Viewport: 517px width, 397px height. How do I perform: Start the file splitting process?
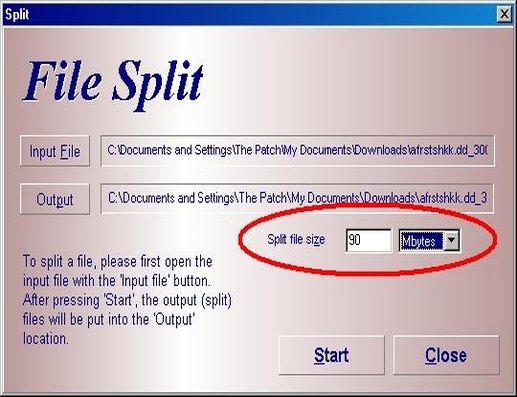[331, 355]
